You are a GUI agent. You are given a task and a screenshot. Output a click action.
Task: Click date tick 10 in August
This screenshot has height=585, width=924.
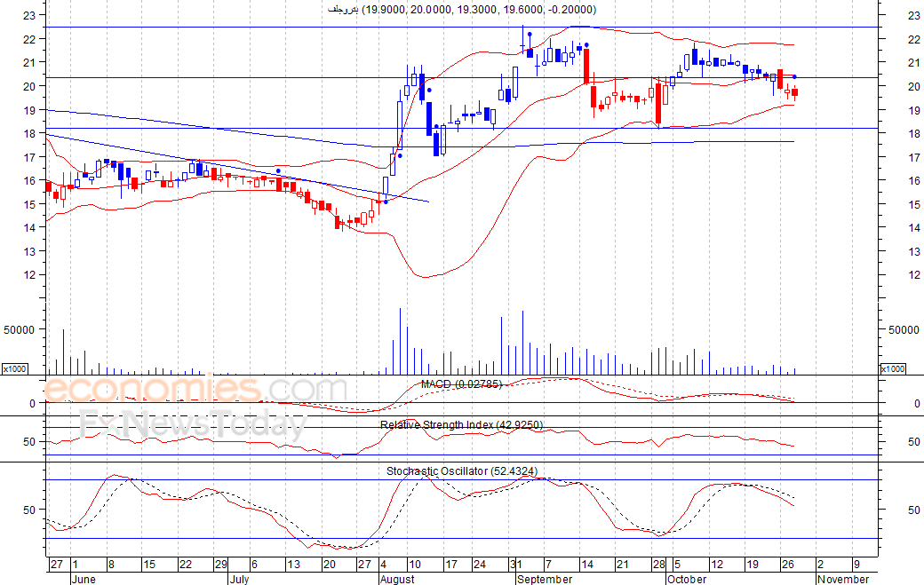[415, 565]
